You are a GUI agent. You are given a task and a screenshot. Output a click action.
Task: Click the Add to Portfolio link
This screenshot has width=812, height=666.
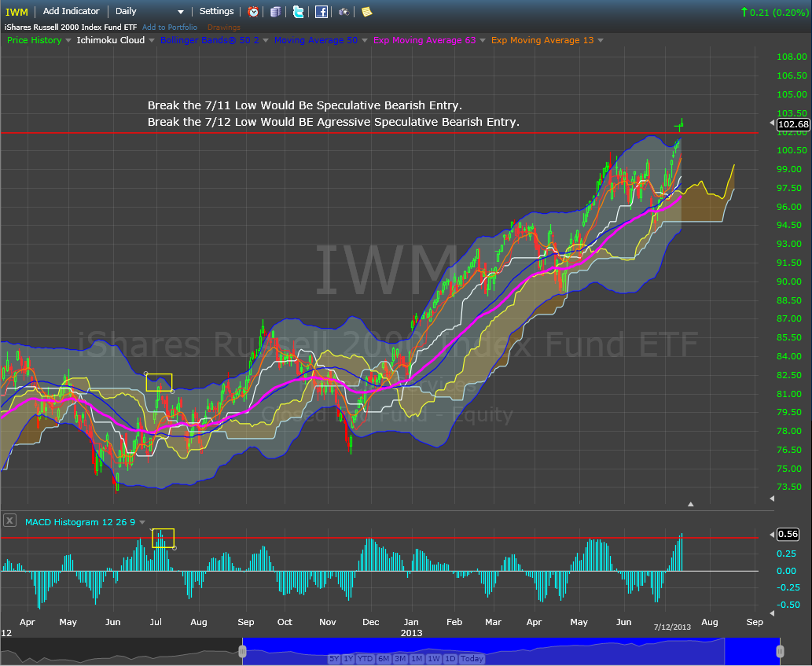(x=170, y=27)
